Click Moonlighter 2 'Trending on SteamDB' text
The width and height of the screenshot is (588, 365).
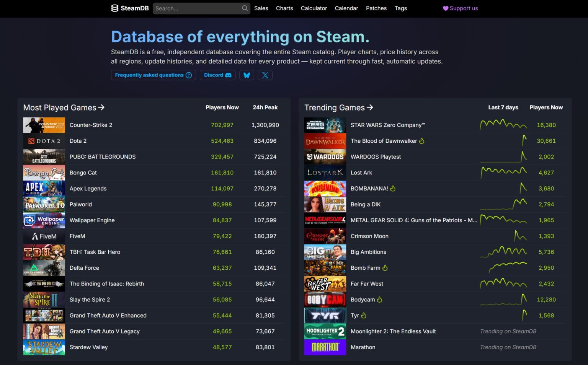click(508, 331)
